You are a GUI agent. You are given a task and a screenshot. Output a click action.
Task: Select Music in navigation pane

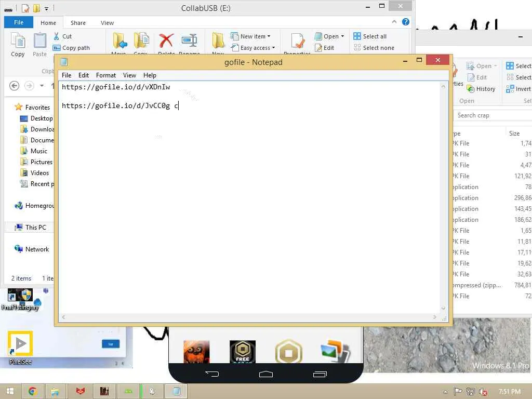(34, 151)
